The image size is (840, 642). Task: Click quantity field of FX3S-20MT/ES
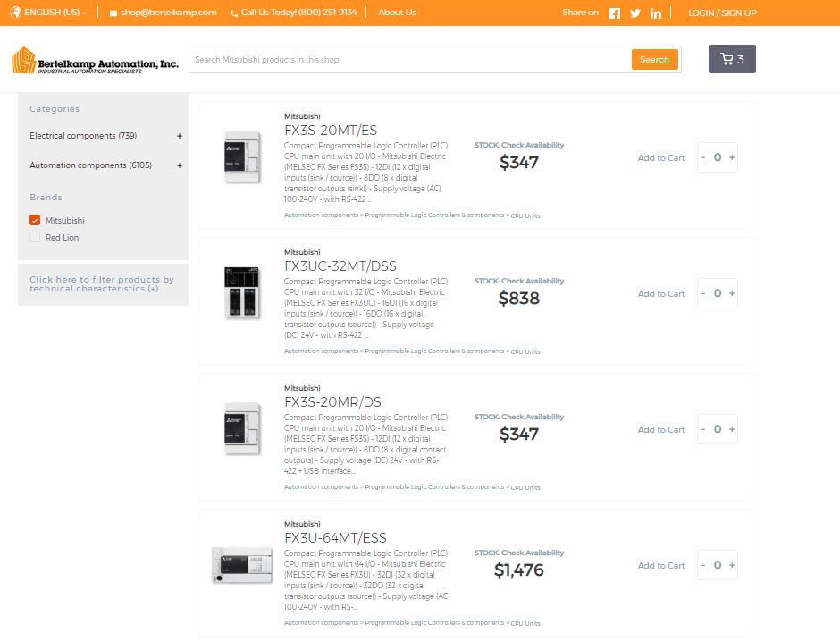pos(718,157)
